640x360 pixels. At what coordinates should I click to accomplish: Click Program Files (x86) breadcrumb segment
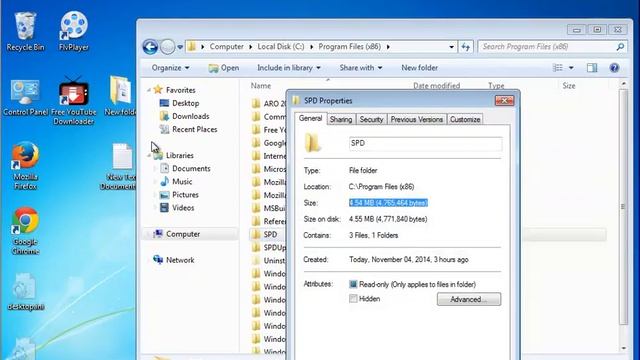349,47
